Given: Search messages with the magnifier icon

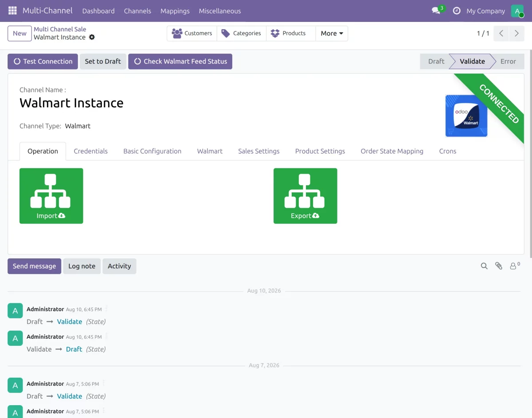Looking at the screenshot, I should coord(484,266).
